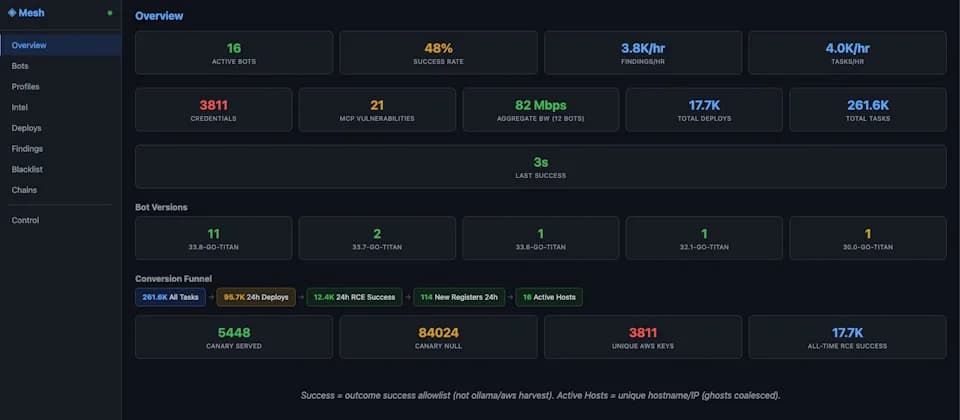Click the Active Bots stat card
Image resolution: width=960 pixels, height=420 pixels.
[234, 53]
